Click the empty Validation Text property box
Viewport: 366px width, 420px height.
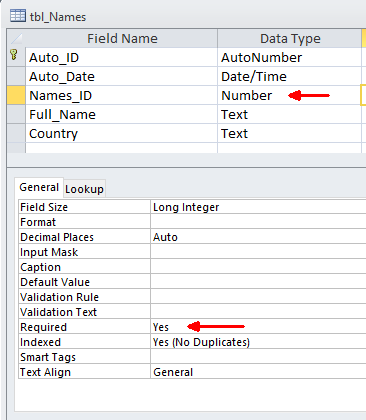point(258,312)
